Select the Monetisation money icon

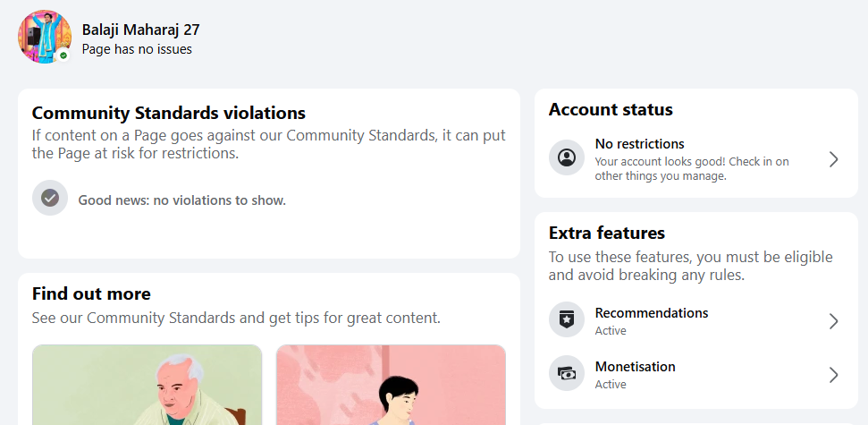567,373
